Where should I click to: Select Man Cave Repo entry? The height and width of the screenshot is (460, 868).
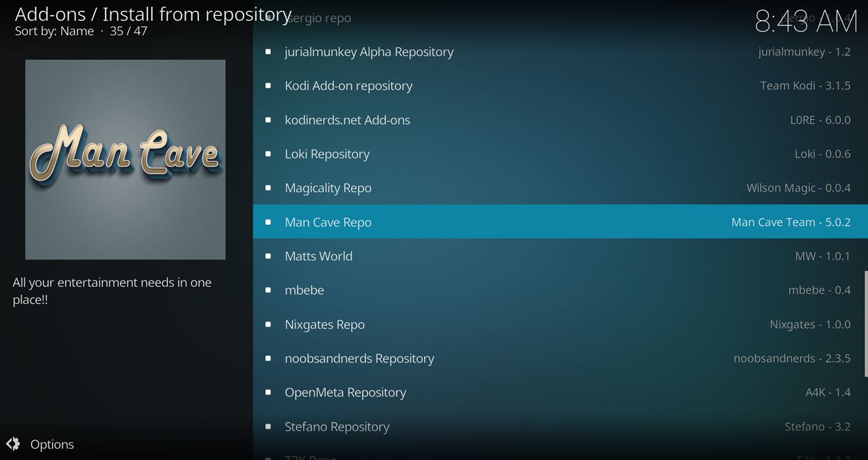tap(328, 222)
